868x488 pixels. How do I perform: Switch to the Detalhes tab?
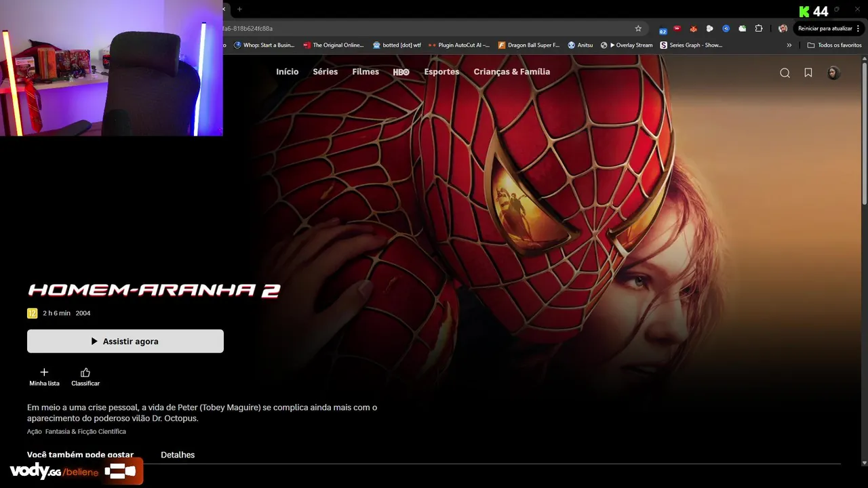pyautogui.click(x=178, y=455)
